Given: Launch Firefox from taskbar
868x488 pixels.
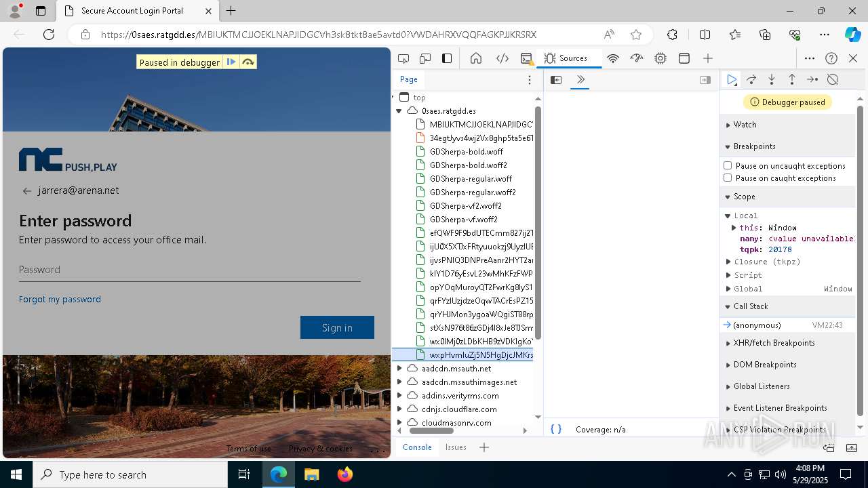Looking at the screenshot, I should pos(345,474).
